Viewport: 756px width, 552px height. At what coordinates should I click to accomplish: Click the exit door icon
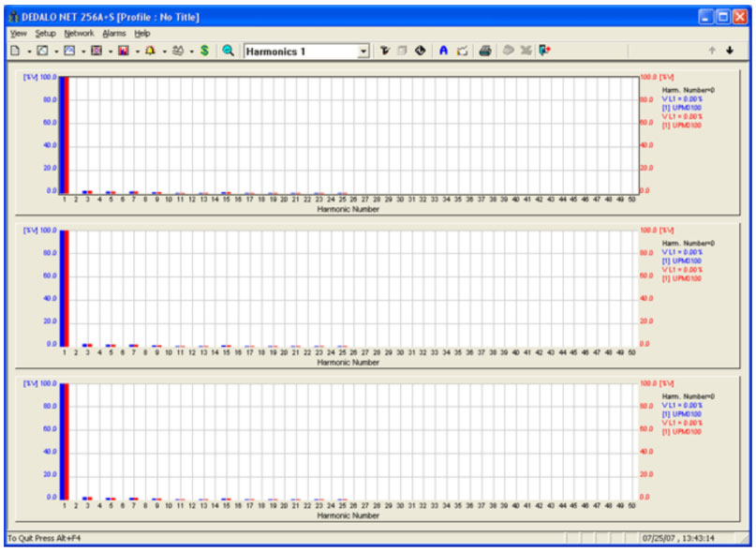tap(544, 51)
